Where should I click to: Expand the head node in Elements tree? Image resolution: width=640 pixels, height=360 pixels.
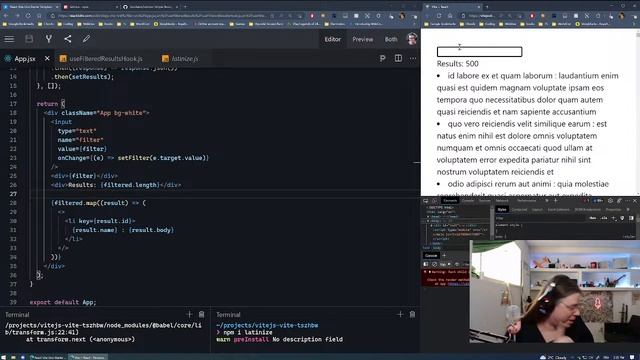428,216
